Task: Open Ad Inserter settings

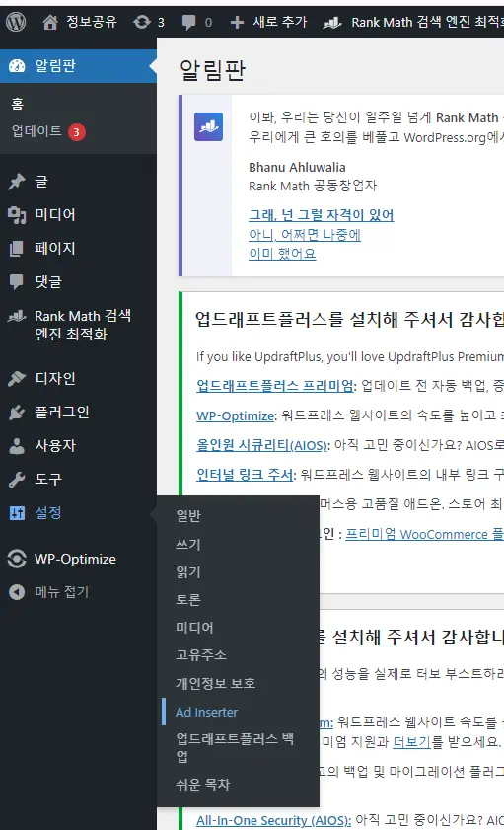Action: click(207, 712)
